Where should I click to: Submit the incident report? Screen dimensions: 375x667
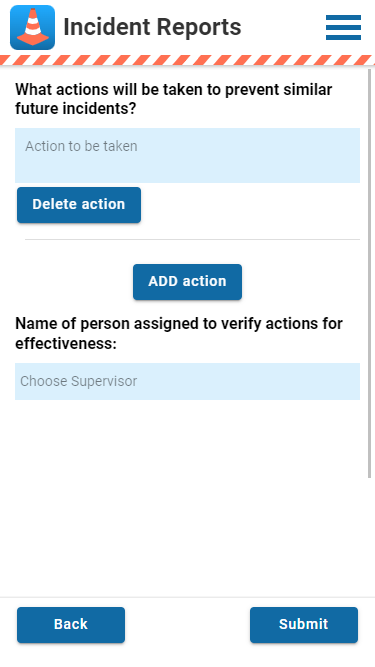(304, 624)
